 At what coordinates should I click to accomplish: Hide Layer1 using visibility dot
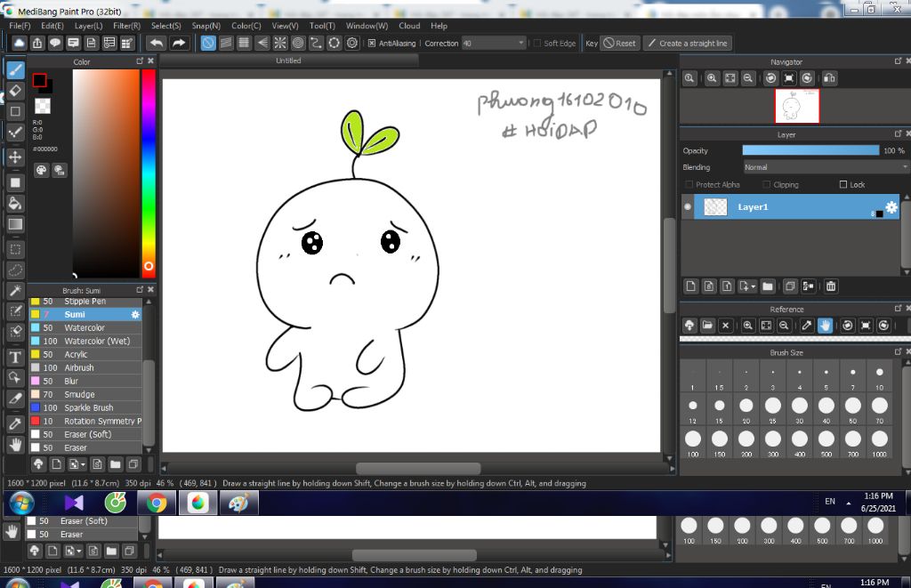pos(688,207)
